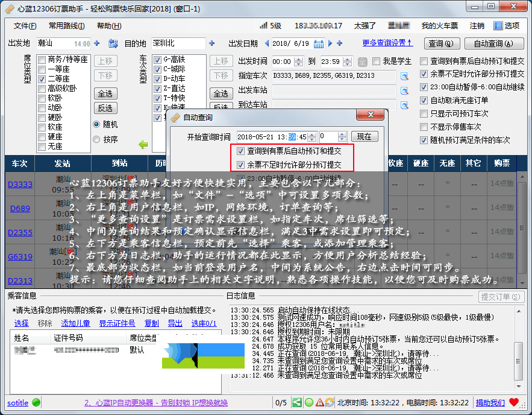The height and width of the screenshot is (415, 532).
Task: Click 捐助我们 link
Action: click(x=490, y=403)
